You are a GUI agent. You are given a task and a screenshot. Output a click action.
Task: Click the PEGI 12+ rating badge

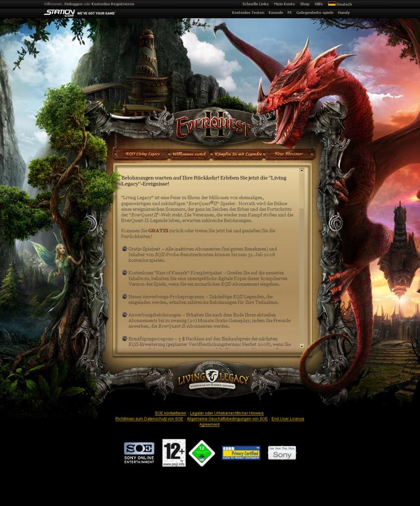(x=174, y=453)
